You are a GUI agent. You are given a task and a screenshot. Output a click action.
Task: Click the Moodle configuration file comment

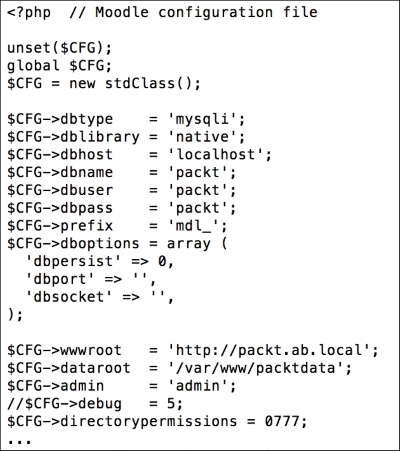click(x=193, y=12)
